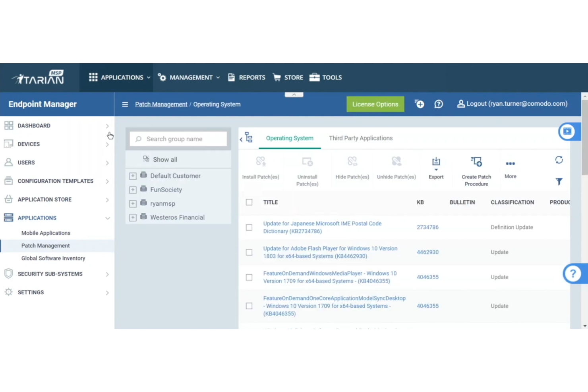The image size is (588, 392).
Task: Click the refresh icon above the patch table
Action: click(x=559, y=160)
